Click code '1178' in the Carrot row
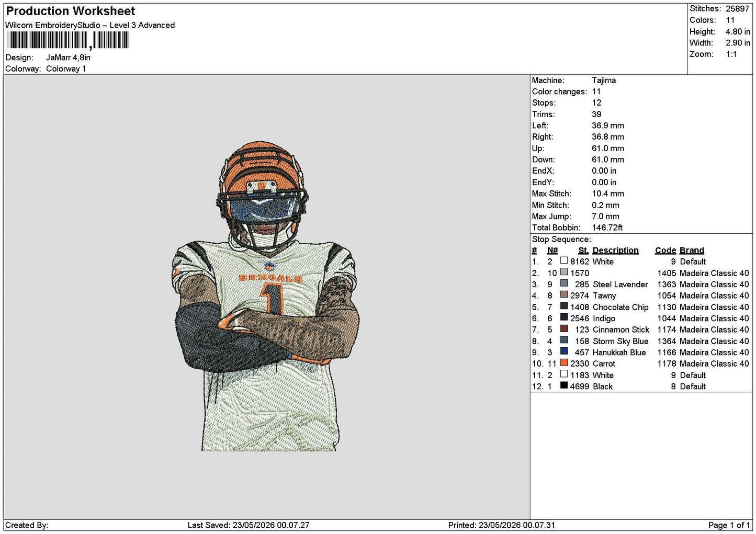This screenshot has height=534, width=756. click(667, 363)
